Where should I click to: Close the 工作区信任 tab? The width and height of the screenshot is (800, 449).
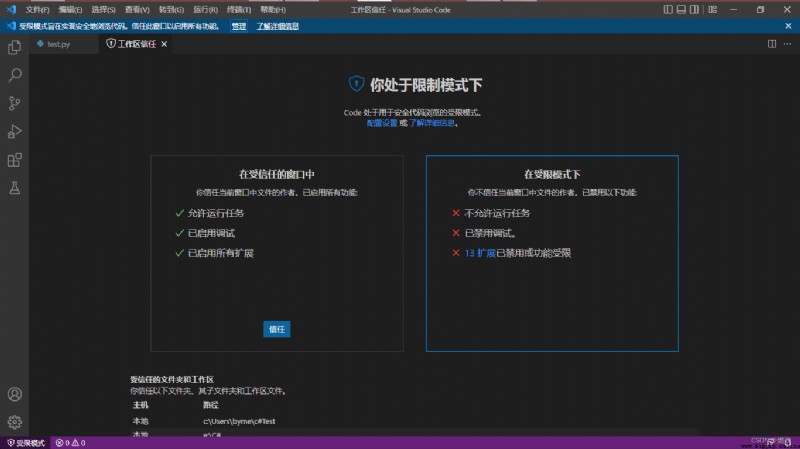click(x=164, y=44)
